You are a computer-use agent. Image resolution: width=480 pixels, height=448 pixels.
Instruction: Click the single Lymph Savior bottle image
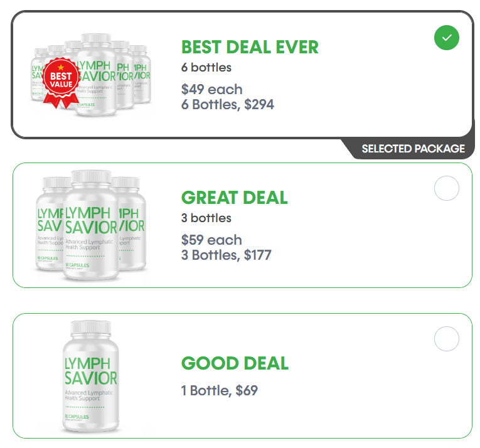[x=91, y=376]
